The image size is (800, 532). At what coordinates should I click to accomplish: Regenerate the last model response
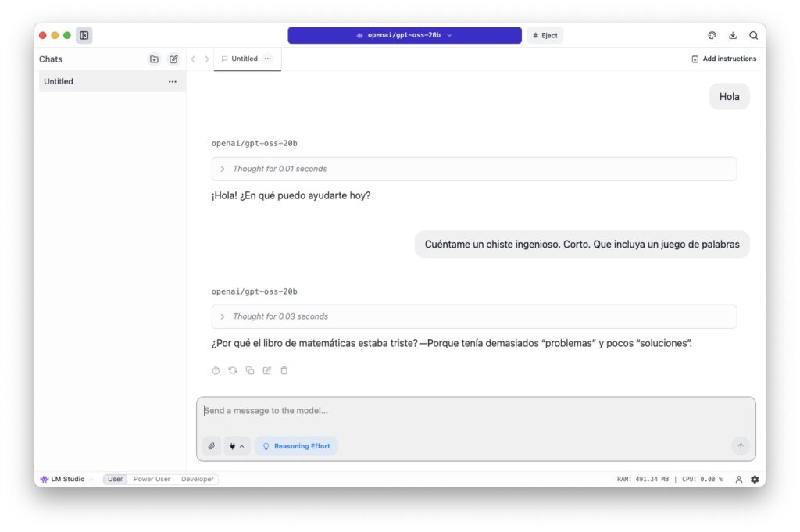click(x=233, y=370)
